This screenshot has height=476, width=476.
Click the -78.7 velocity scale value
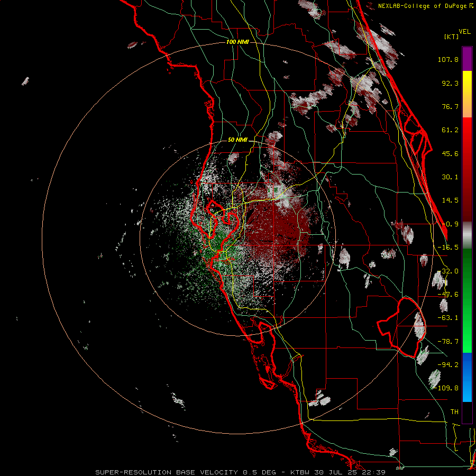448,342
